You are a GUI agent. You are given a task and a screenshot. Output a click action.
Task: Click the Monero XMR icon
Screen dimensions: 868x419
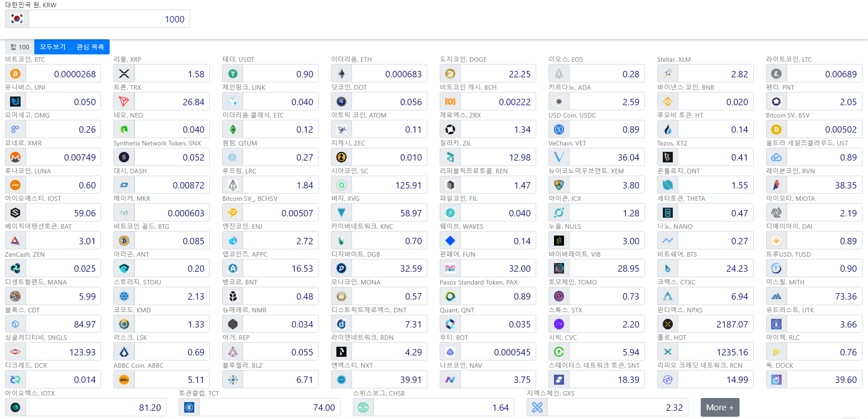pos(15,157)
